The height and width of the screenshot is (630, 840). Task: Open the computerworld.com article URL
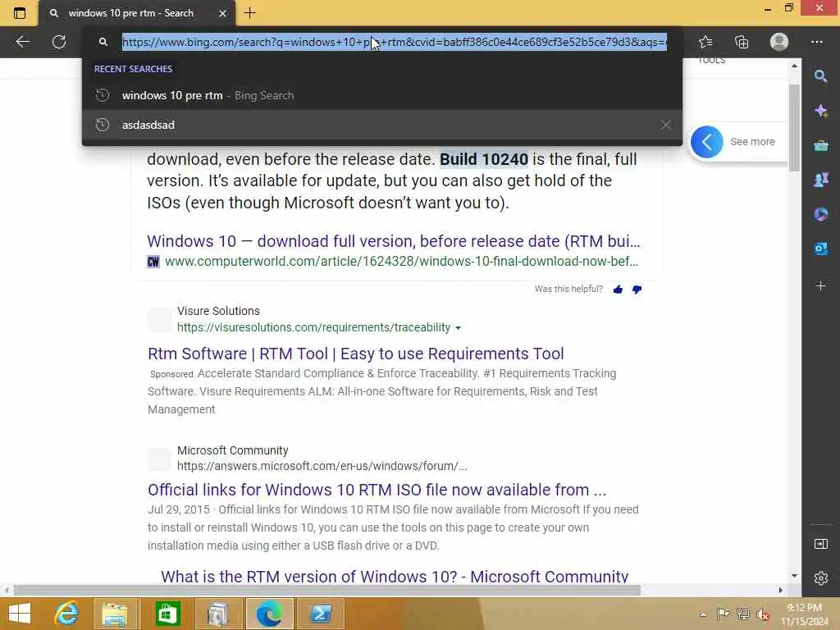[401, 262]
